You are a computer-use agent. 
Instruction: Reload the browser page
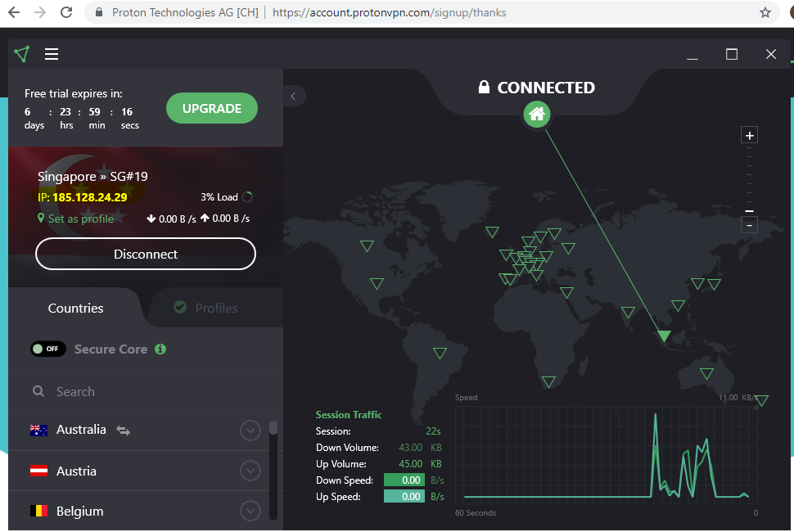(66, 12)
